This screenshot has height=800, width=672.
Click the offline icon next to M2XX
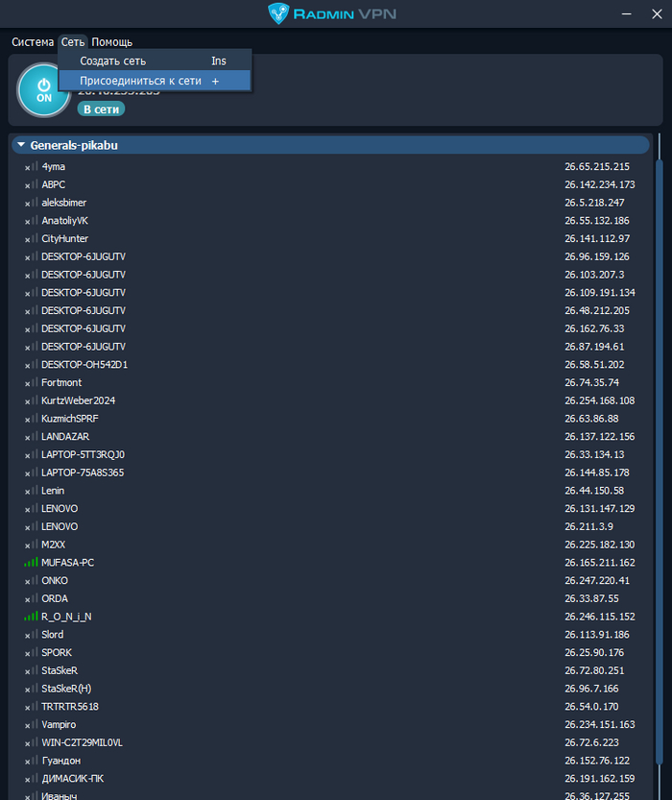click(x=31, y=545)
